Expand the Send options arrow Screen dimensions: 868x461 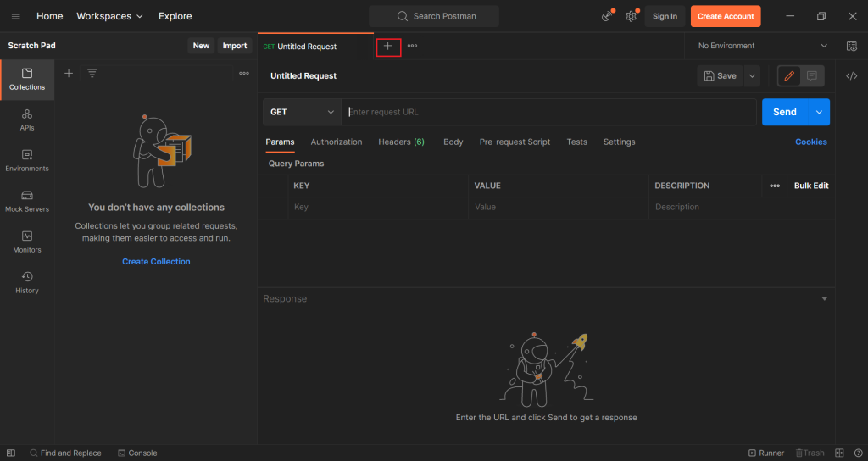tap(820, 113)
